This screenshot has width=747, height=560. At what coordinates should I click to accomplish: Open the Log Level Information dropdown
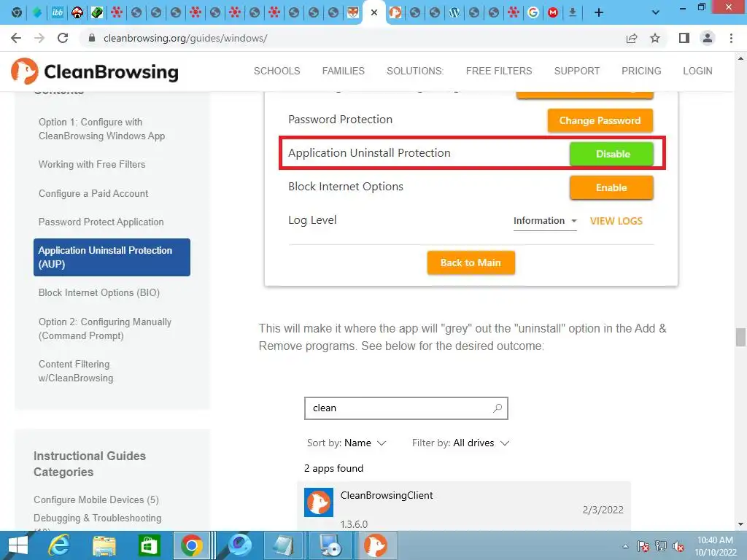[545, 221]
